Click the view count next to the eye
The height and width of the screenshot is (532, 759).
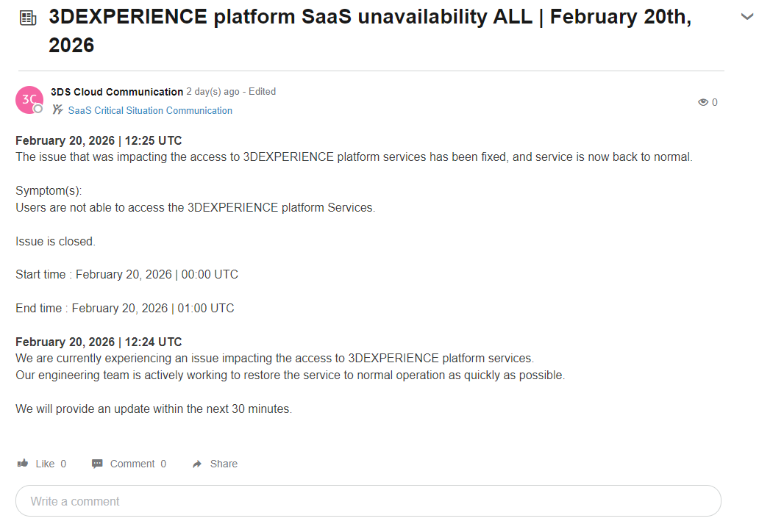(716, 102)
